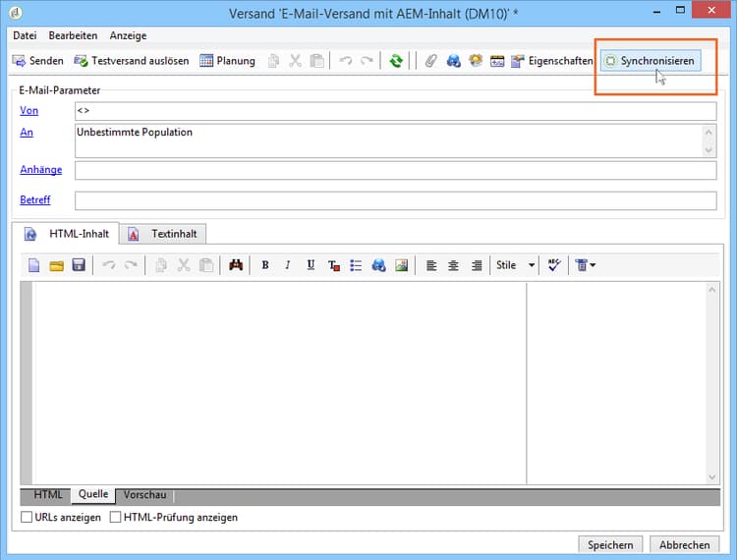Open the Anzeige menu

coord(128,35)
